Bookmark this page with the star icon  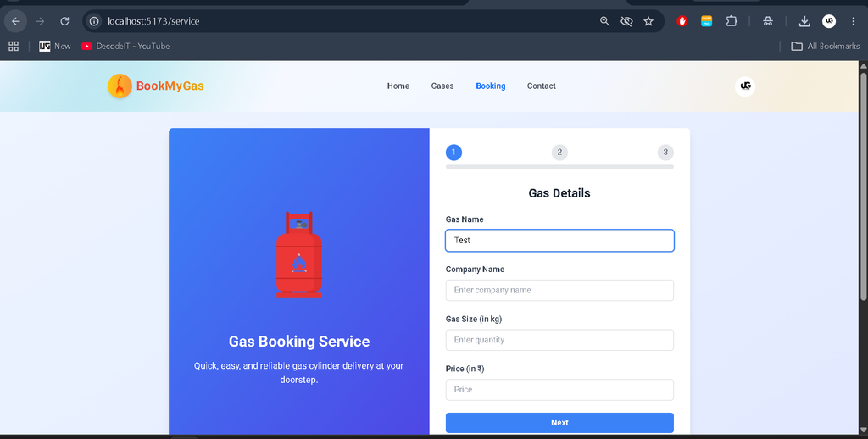tap(648, 21)
